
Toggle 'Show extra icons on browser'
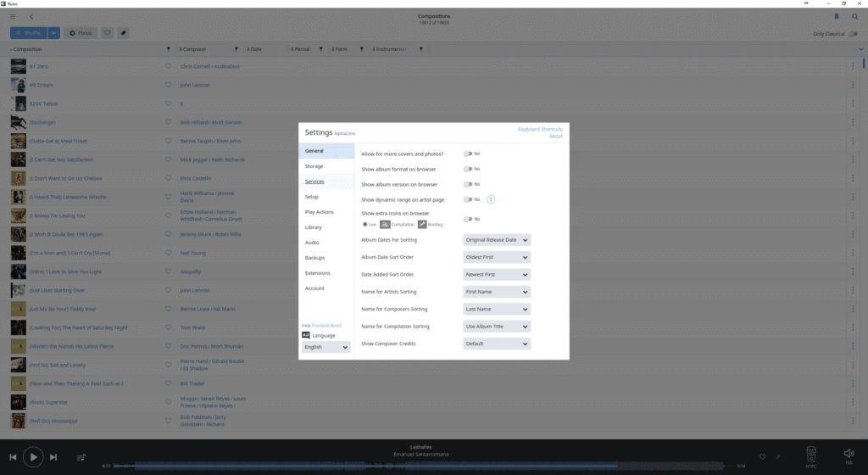468,219
